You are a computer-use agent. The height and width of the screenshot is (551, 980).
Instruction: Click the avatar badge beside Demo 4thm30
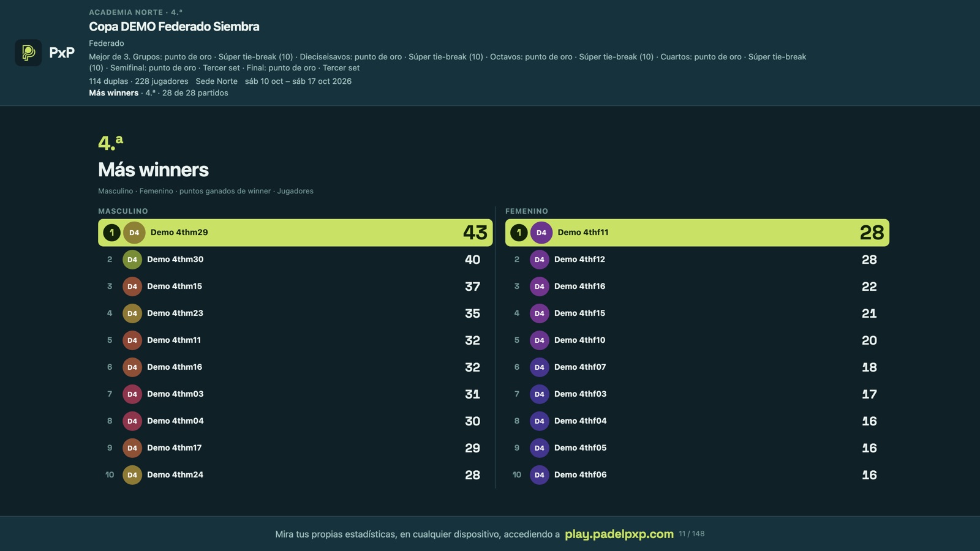pos(132,260)
